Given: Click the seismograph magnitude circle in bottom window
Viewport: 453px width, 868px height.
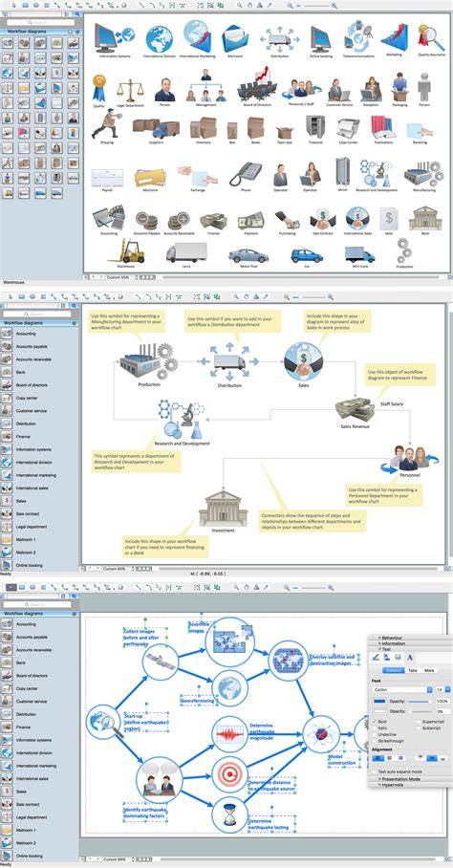Looking at the screenshot, I should (x=229, y=734).
